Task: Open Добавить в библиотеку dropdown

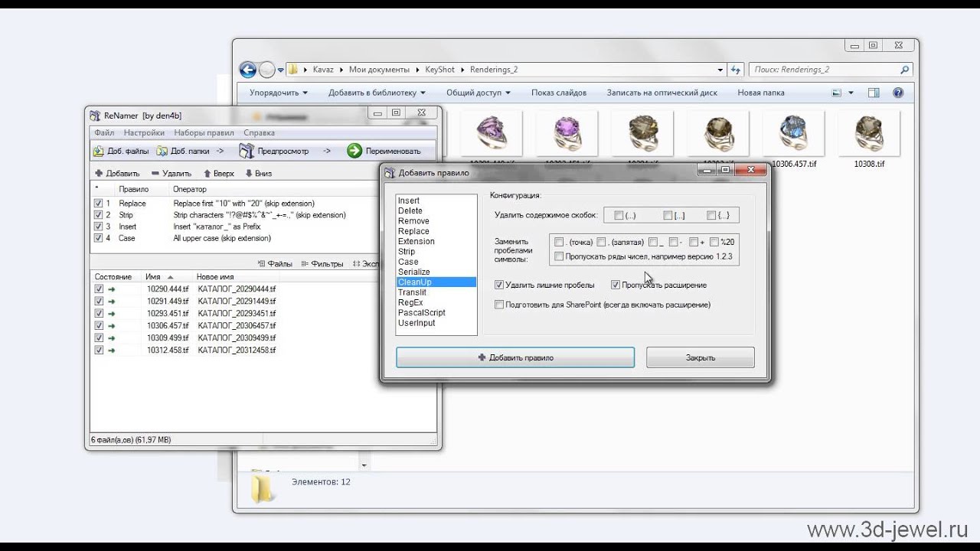Action: click(x=377, y=93)
